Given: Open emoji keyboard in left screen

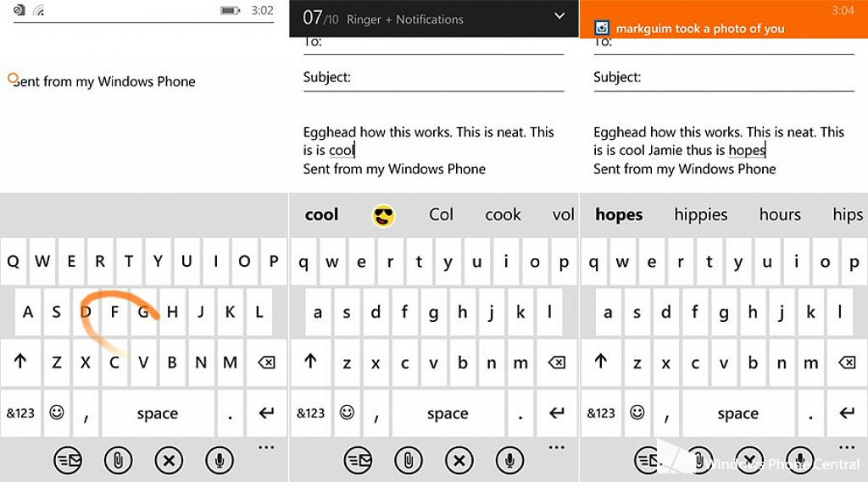Looking at the screenshot, I should pos(57,413).
